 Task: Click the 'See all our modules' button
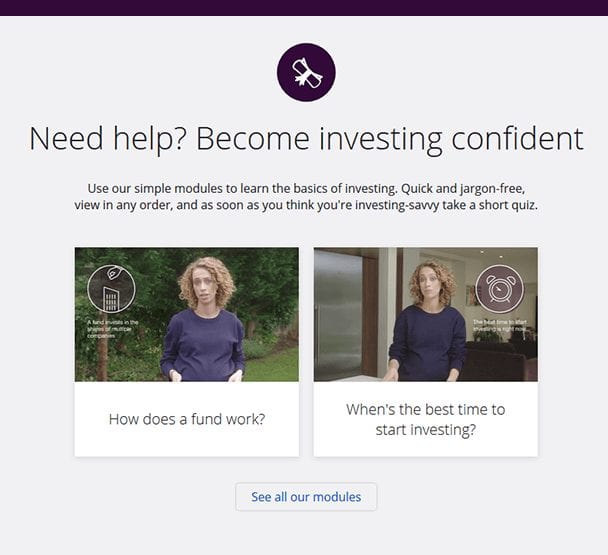click(306, 497)
